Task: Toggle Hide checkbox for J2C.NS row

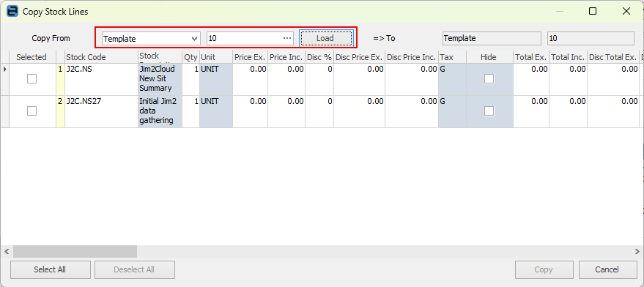Action: tap(489, 79)
